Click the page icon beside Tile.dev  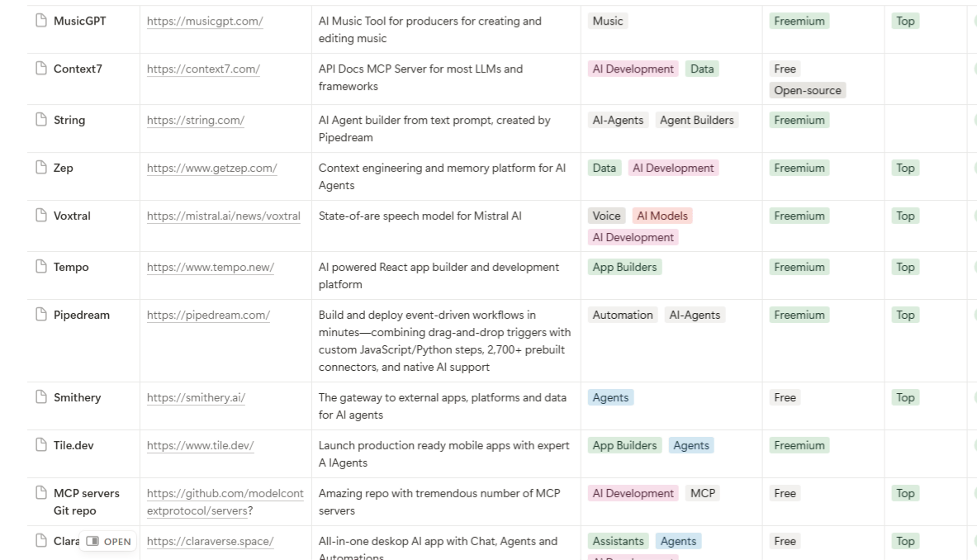tap(41, 446)
